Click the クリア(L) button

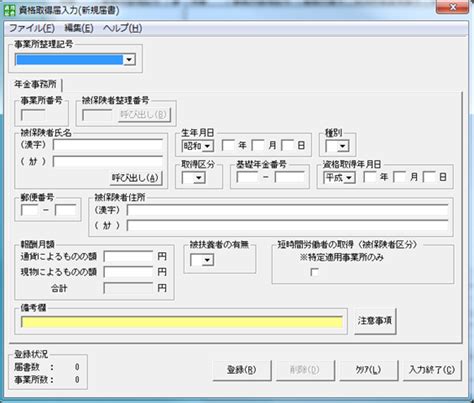coord(368,370)
